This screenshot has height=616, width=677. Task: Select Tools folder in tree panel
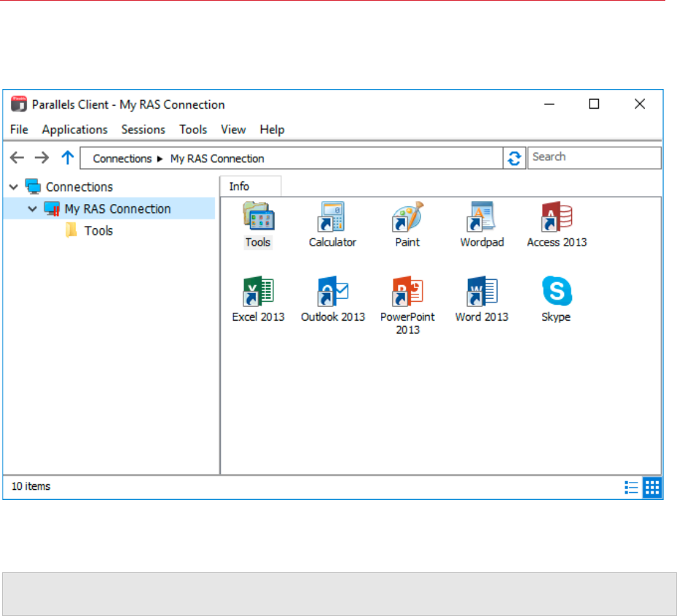(x=98, y=230)
